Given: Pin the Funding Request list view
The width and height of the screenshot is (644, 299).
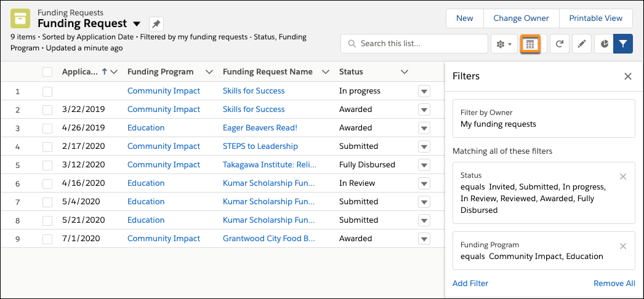Looking at the screenshot, I should (156, 24).
